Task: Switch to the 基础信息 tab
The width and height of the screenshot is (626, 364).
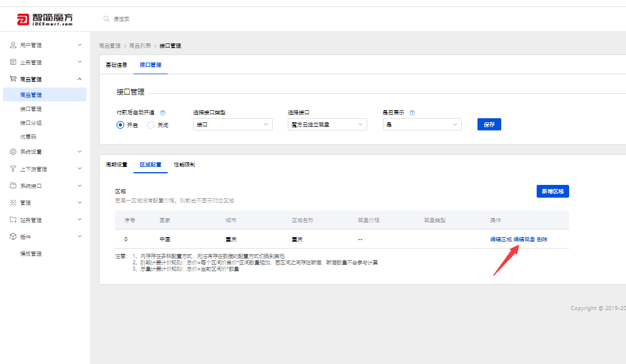Action: [x=116, y=65]
